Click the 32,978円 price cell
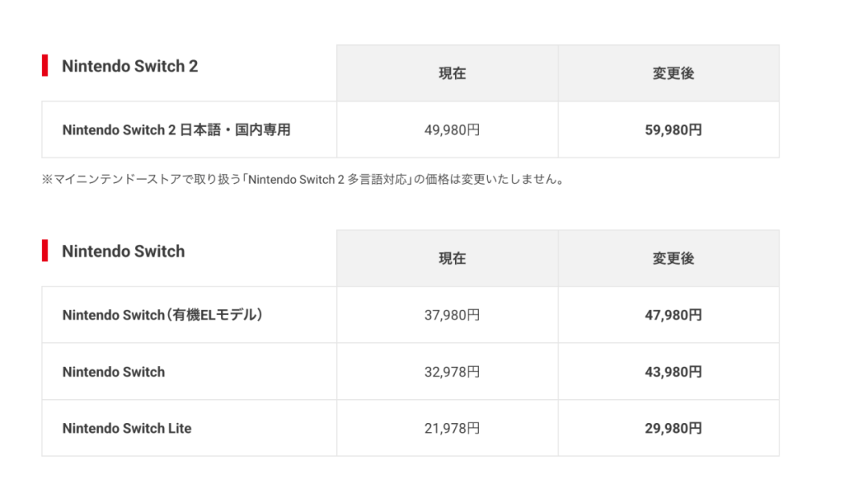 tap(452, 373)
